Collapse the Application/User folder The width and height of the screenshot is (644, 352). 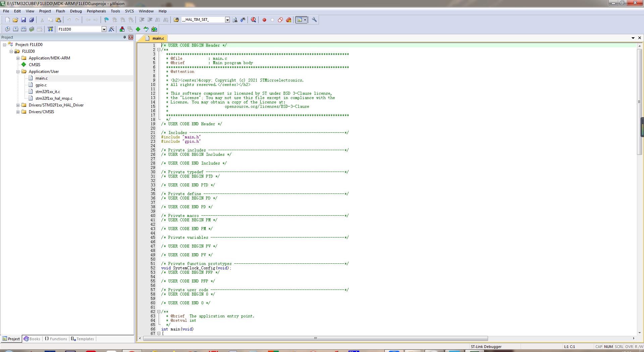[18, 72]
